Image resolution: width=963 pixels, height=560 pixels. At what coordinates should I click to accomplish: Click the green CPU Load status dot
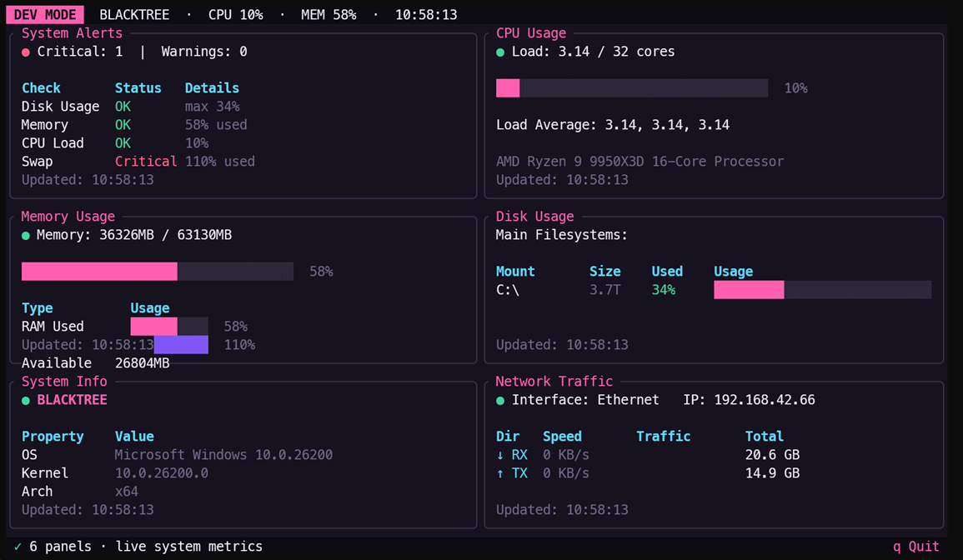click(x=500, y=52)
